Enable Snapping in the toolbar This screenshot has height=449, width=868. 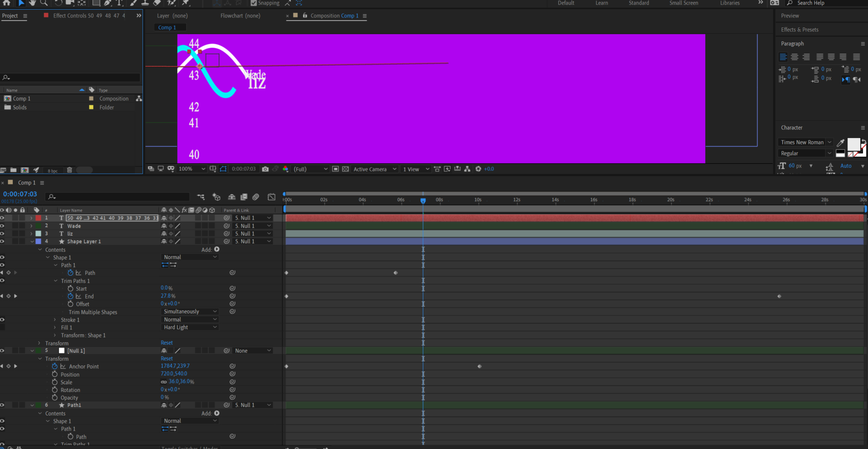pos(253,3)
